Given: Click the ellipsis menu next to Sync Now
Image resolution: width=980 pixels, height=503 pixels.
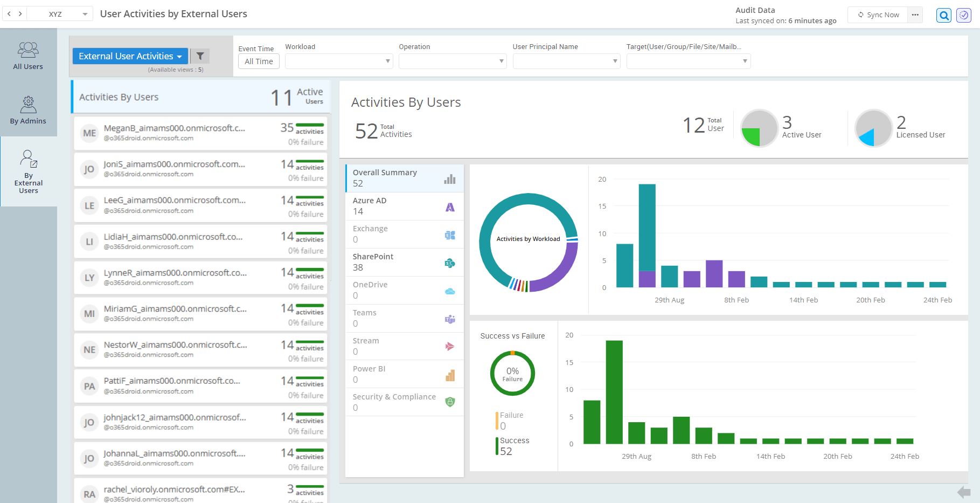Looking at the screenshot, I should coord(915,15).
